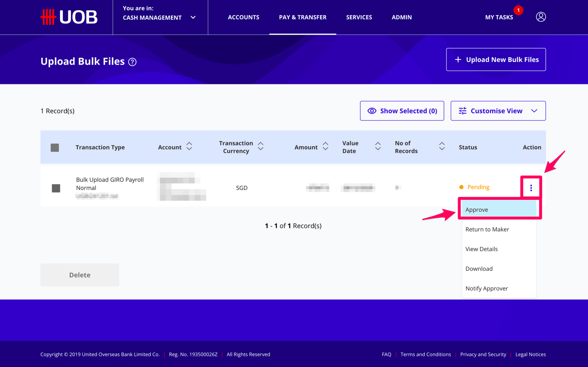The image size is (588, 367).
Task: Click the My Tasks notification badge
Action: [518, 10]
